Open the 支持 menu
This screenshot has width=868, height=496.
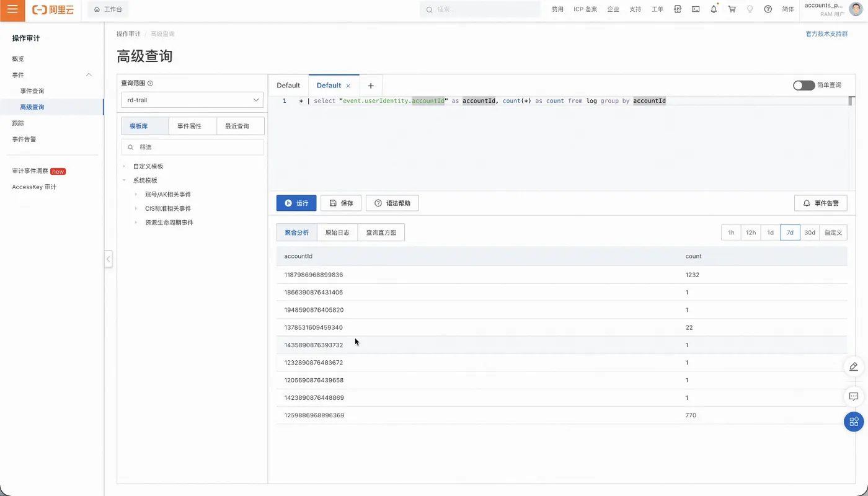(635, 9)
